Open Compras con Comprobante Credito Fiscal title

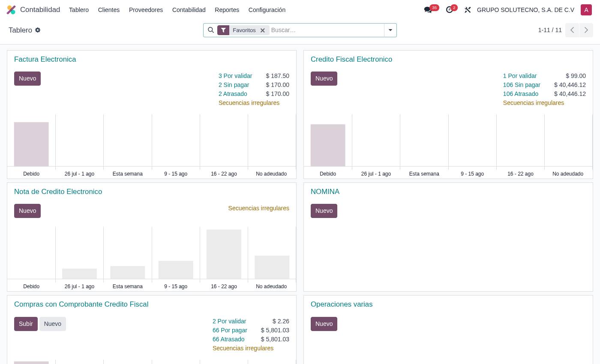(81, 304)
